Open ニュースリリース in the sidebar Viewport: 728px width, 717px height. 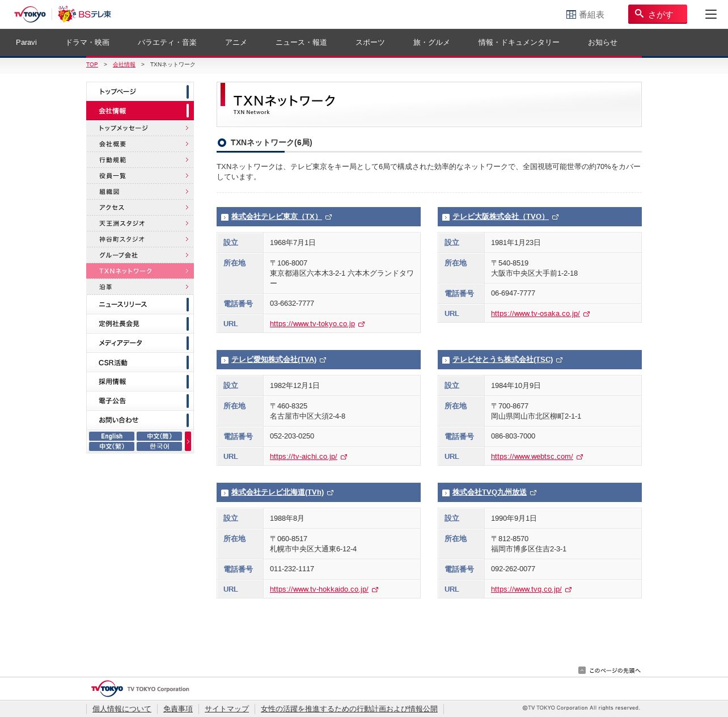(140, 305)
